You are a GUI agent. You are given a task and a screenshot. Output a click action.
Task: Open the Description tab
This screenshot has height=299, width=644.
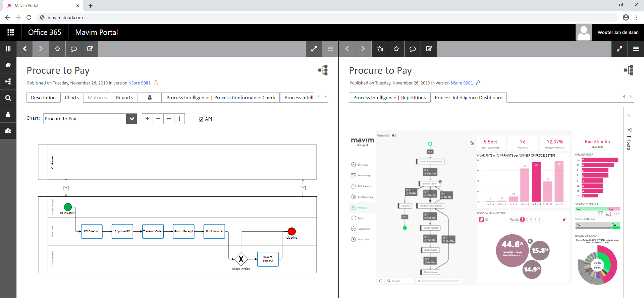[x=43, y=98]
